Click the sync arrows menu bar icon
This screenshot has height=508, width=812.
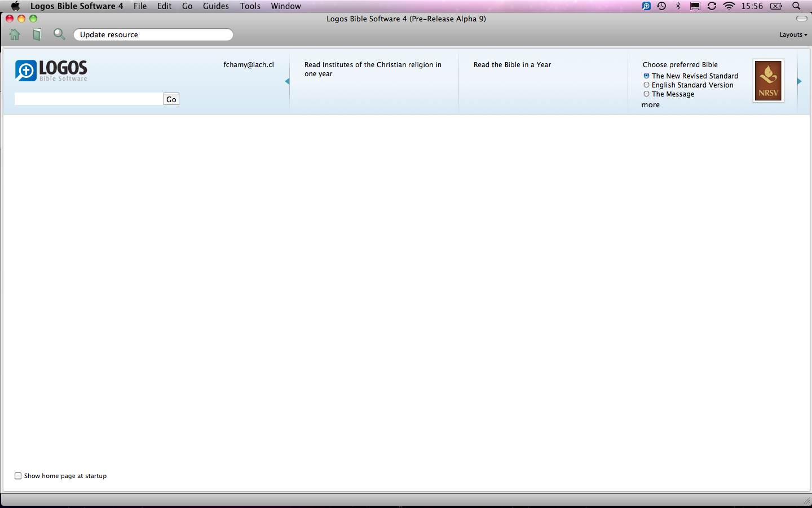click(x=712, y=6)
